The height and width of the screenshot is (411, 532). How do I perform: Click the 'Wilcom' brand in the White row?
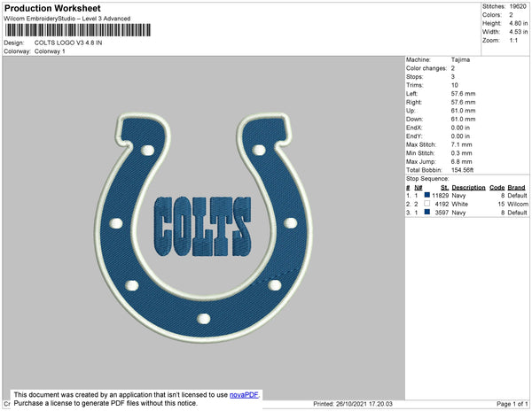pos(518,204)
